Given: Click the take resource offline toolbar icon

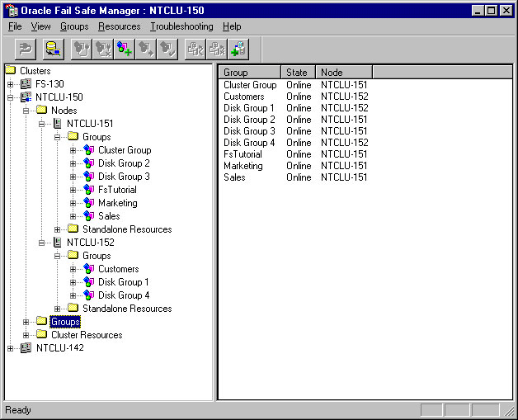Looking at the screenshot, I should tap(217, 50).
